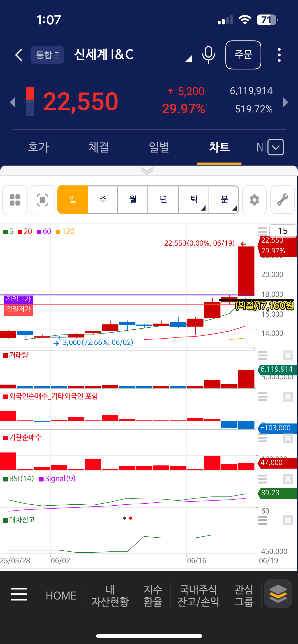
Task: Open 지수 환율 menu
Action: (153, 596)
